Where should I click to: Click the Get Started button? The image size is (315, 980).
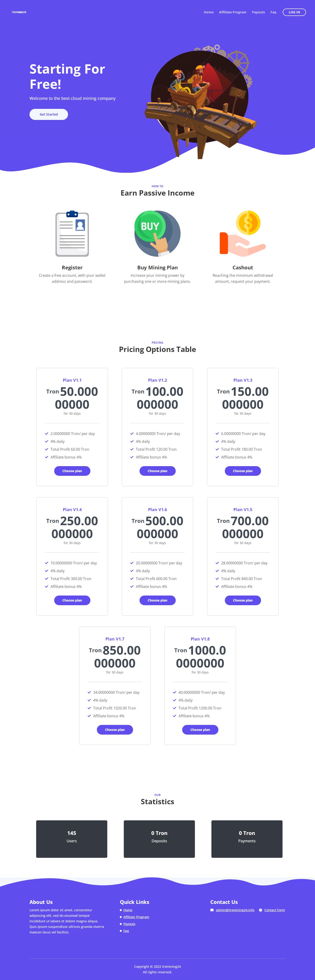click(49, 114)
